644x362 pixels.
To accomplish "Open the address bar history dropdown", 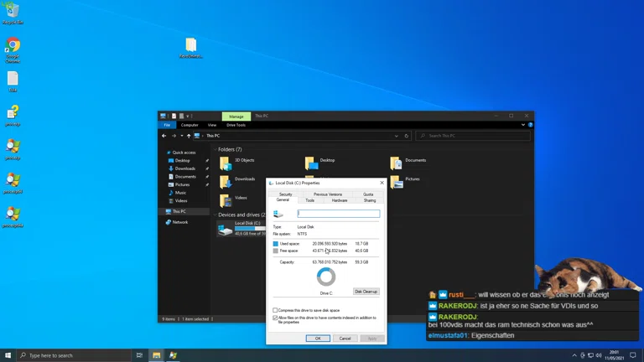I will (x=396, y=136).
